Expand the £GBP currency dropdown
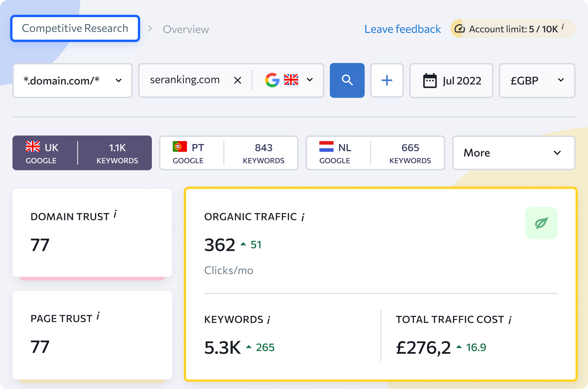Screen dimensions: 588x389 pos(537,80)
